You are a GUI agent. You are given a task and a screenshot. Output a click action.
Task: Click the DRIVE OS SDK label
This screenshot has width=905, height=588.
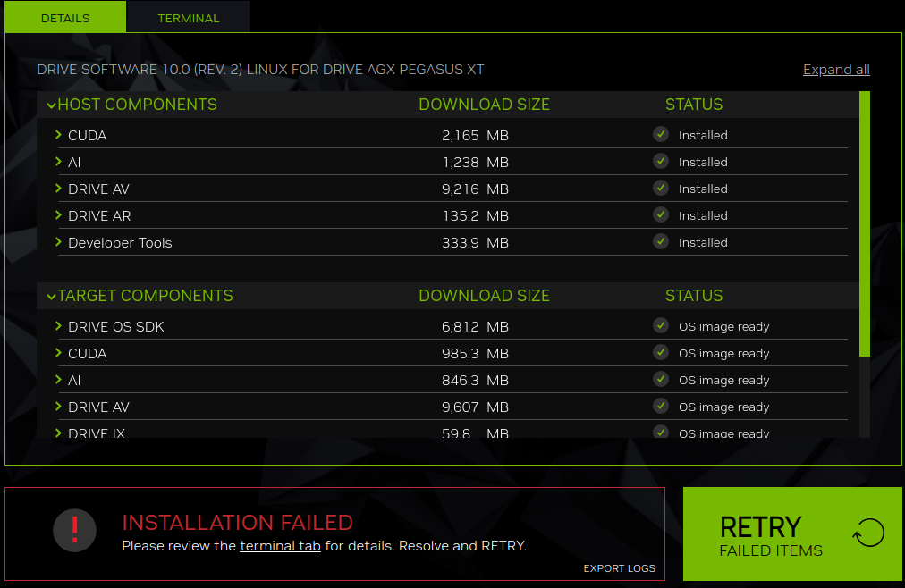click(116, 327)
